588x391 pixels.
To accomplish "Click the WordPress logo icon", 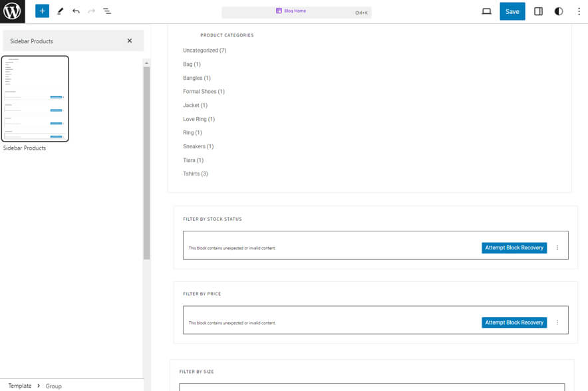I will [x=12, y=11].
